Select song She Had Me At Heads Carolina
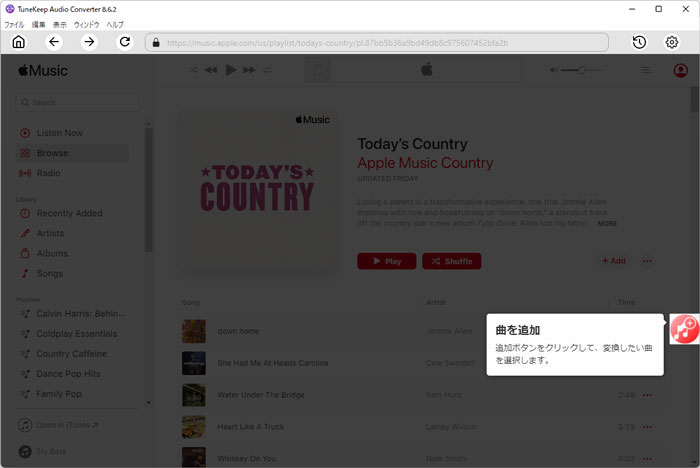This screenshot has width=700, height=468. point(273,363)
